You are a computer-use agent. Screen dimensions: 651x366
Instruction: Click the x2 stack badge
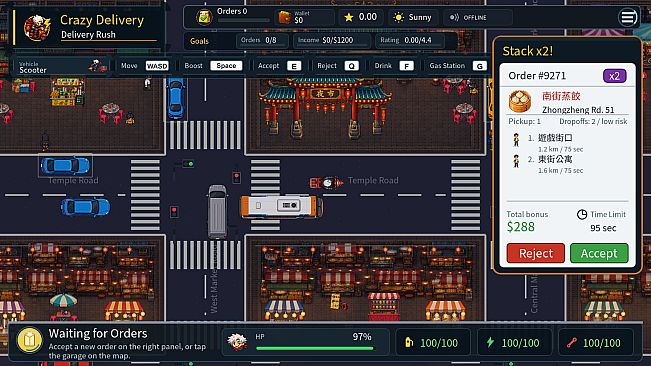click(x=614, y=76)
